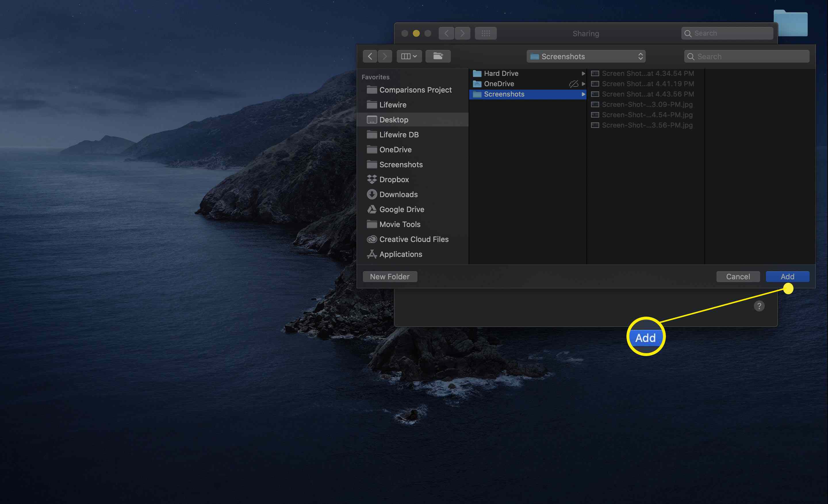
Task: Click the New Folder button
Action: click(390, 277)
